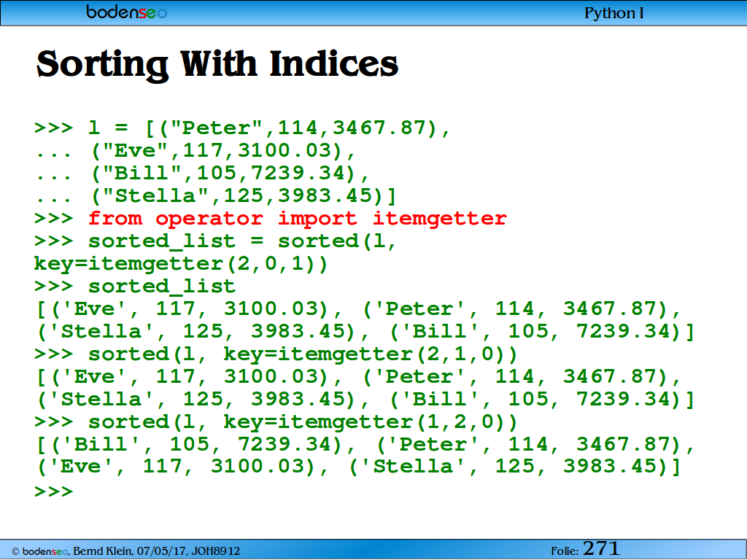Click the slide number 271 in footer
This screenshot has width=747, height=560.
tap(601, 548)
